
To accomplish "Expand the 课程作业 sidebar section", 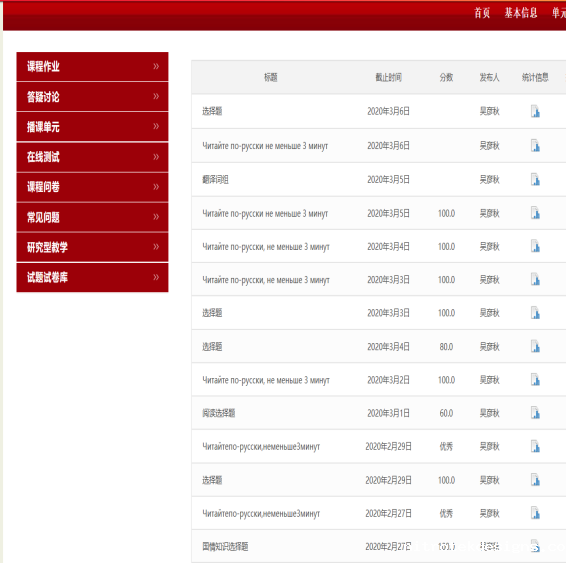I will point(92,66).
